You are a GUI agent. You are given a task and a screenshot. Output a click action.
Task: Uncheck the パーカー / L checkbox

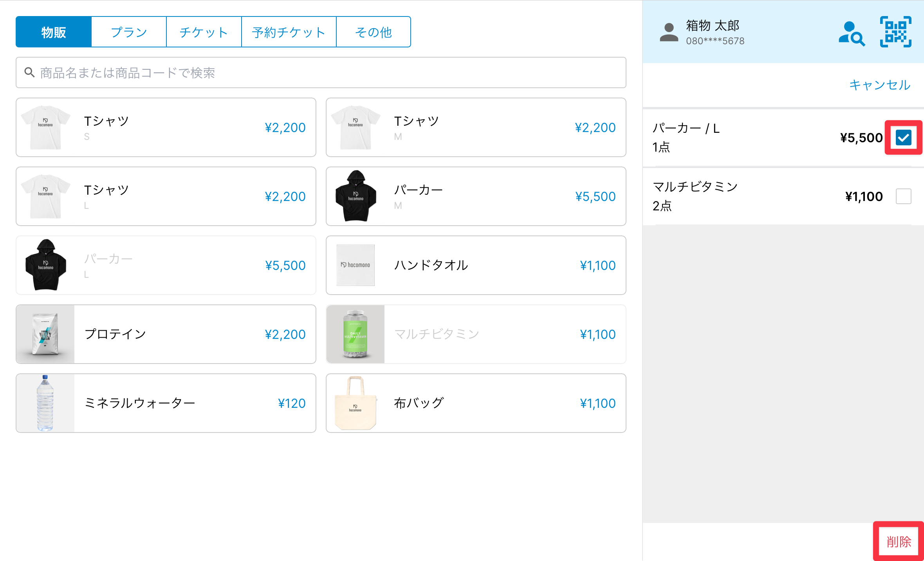[x=903, y=138]
